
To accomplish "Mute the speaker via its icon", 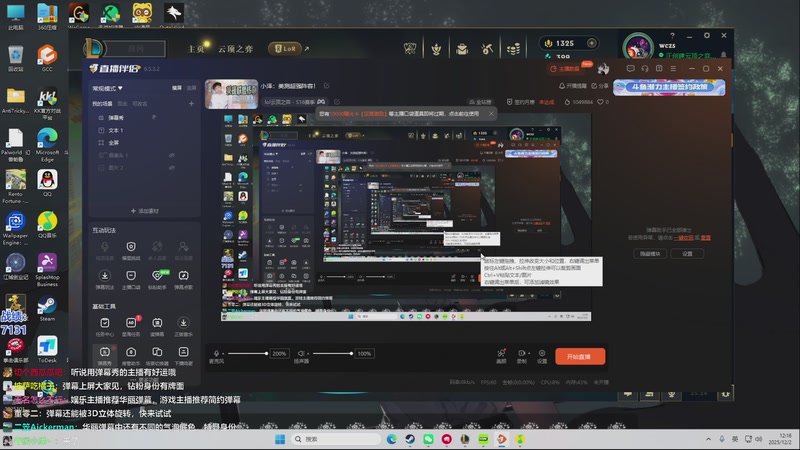I will (x=301, y=353).
